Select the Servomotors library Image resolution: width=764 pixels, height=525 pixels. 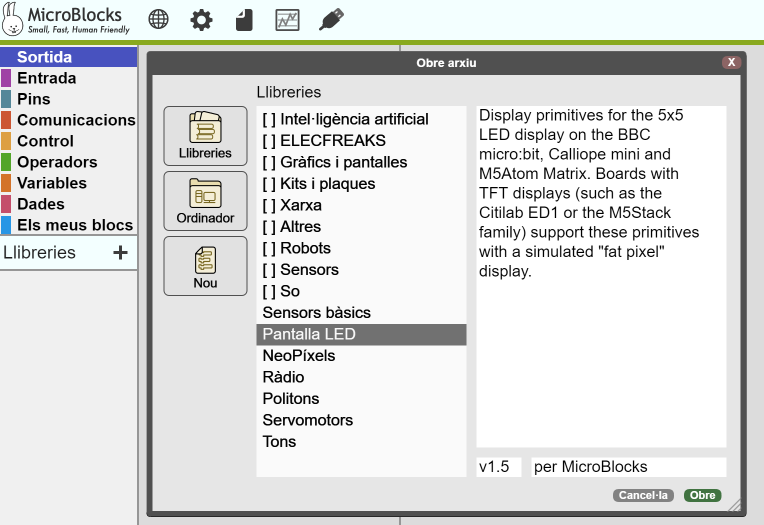307,420
